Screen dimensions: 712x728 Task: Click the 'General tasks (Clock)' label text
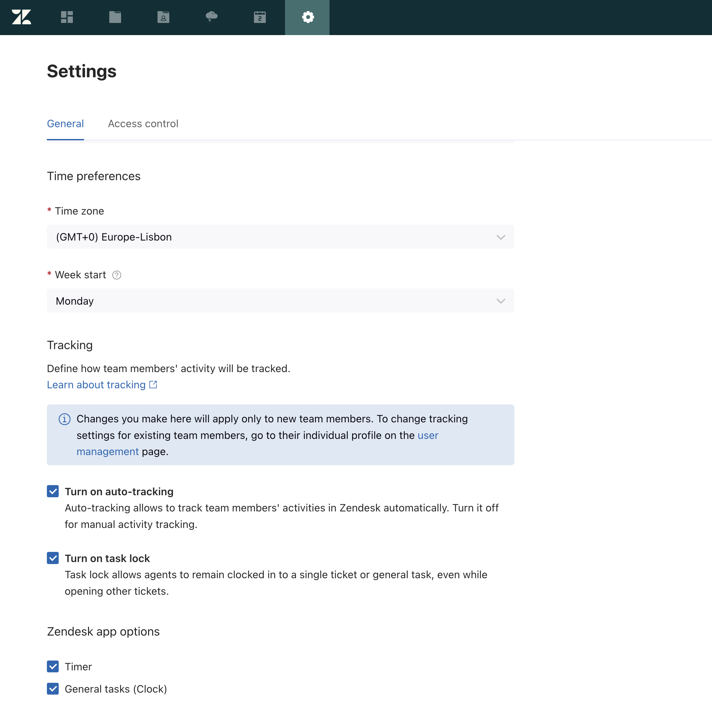(x=116, y=689)
